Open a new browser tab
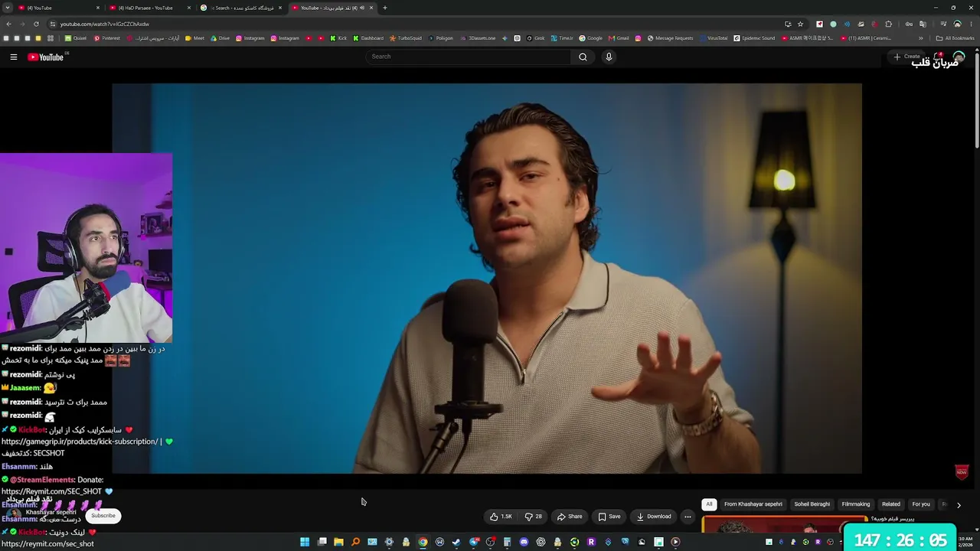Screen dimensions: 980x551 (384, 8)
